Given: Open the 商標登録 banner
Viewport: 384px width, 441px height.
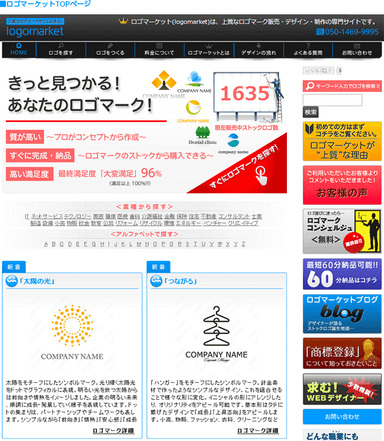Looking at the screenshot, I should [342, 353].
